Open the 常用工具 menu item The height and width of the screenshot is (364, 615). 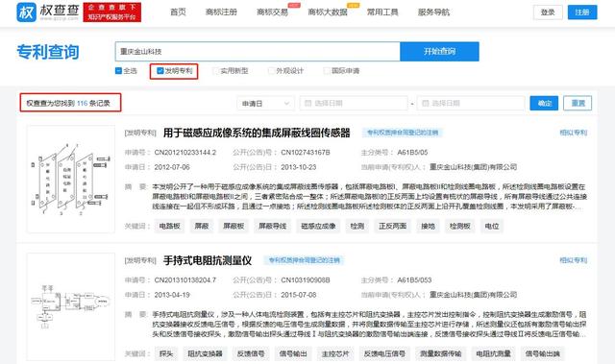click(x=382, y=12)
